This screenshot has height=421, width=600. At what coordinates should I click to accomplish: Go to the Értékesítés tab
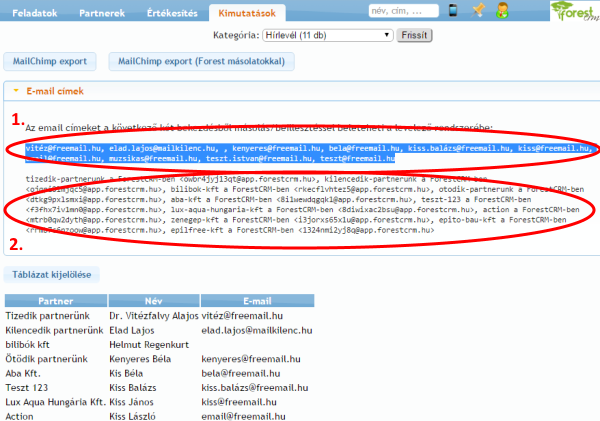173,13
